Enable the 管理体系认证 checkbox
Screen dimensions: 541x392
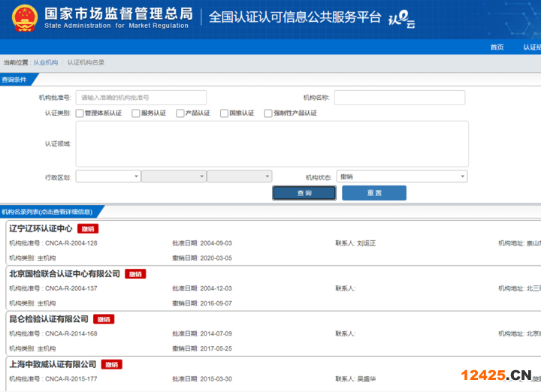pos(80,113)
